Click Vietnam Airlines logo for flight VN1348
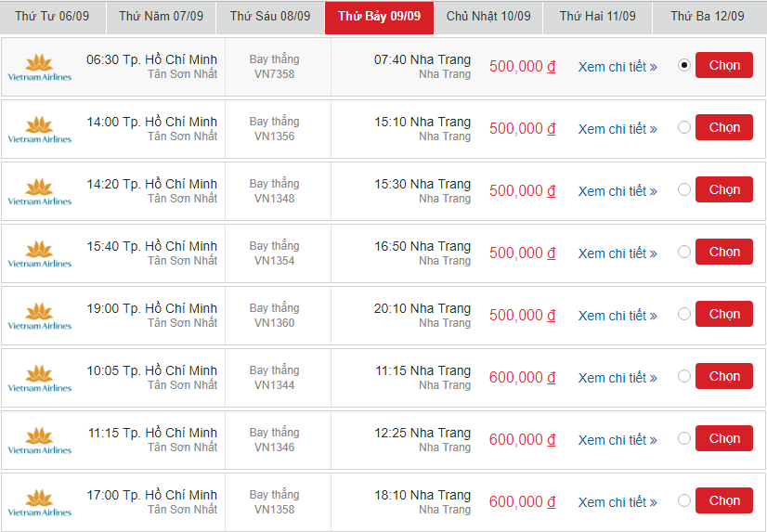Image resolution: width=767 pixels, height=532 pixels. tap(40, 191)
